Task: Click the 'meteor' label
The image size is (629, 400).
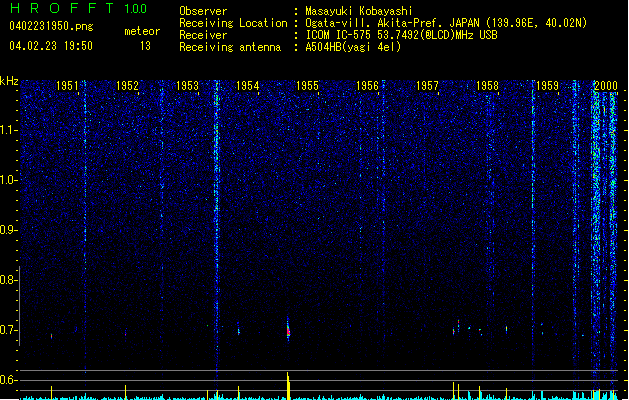Action: click(x=142, y=31)
